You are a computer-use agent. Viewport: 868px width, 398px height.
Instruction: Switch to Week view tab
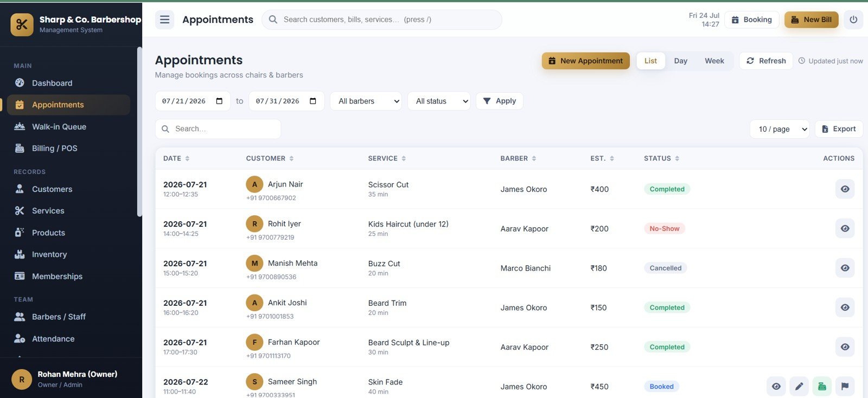pos(714,61)
